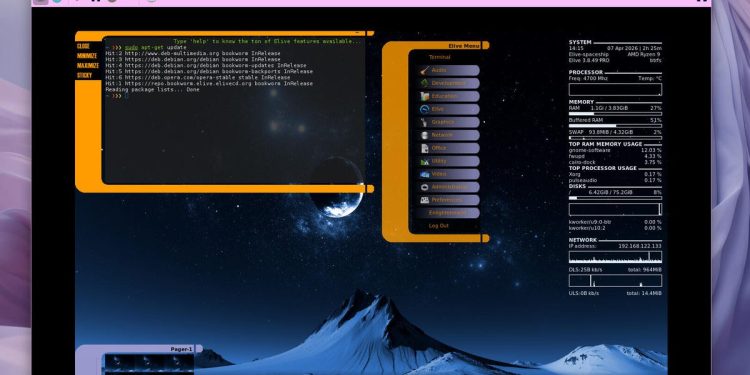Open the Audio submenu label
Viewport: 750px width, 375px height.
(439, 70)
